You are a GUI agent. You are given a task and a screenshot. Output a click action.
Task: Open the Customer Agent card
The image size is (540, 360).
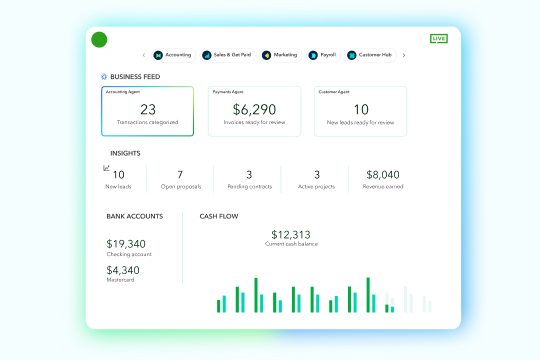pos(361,111)
